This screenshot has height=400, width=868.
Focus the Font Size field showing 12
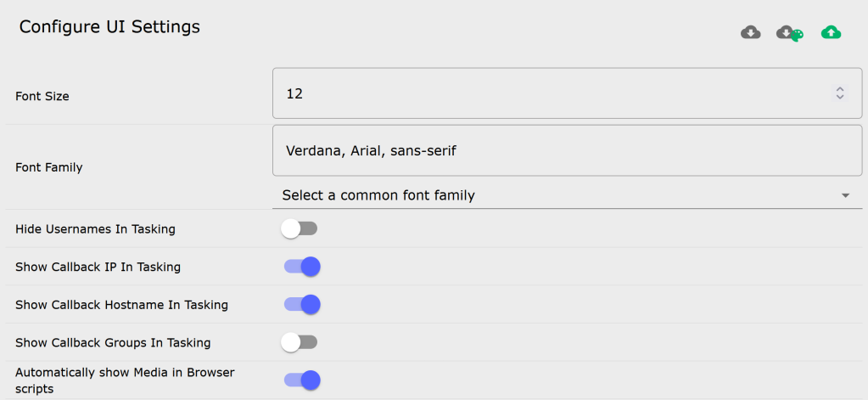click(x=567, y=93)
